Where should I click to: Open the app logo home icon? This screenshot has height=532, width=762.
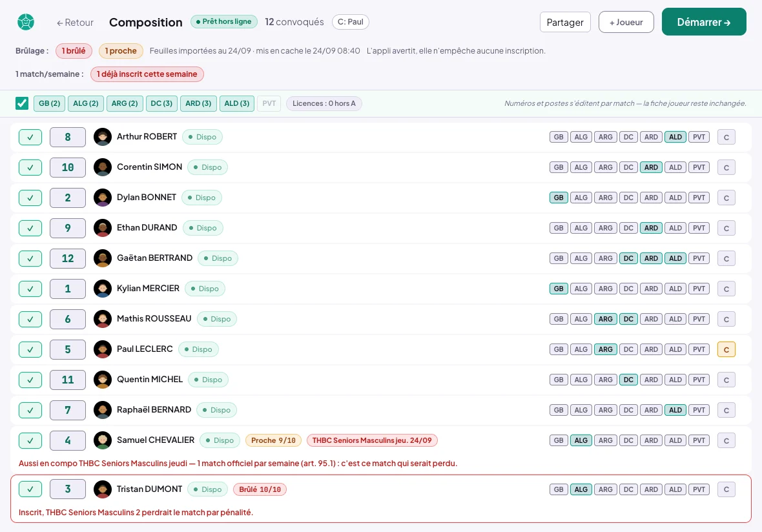pyautogui.click(x=26, y=22)
